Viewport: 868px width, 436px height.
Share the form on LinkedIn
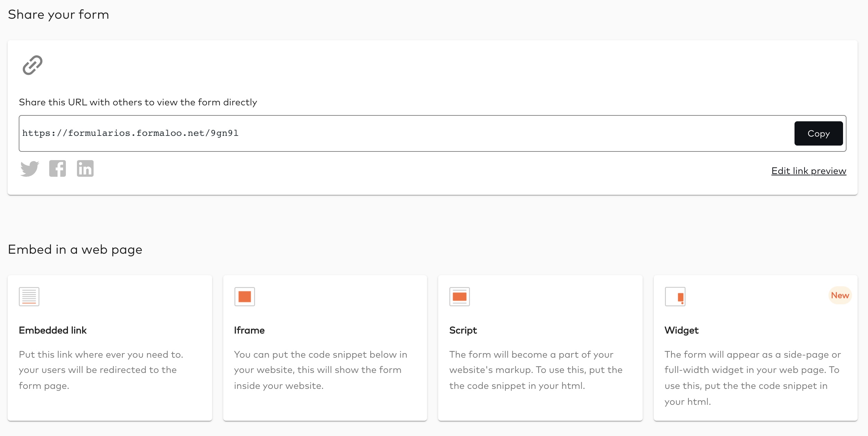click(x=85, y=169)
